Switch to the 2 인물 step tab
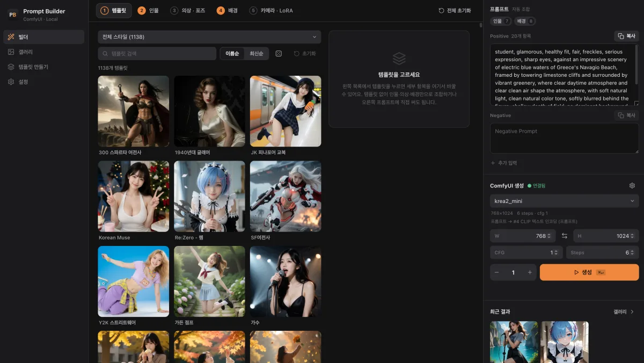The image size is (644, 363). [x=149, y=11]
